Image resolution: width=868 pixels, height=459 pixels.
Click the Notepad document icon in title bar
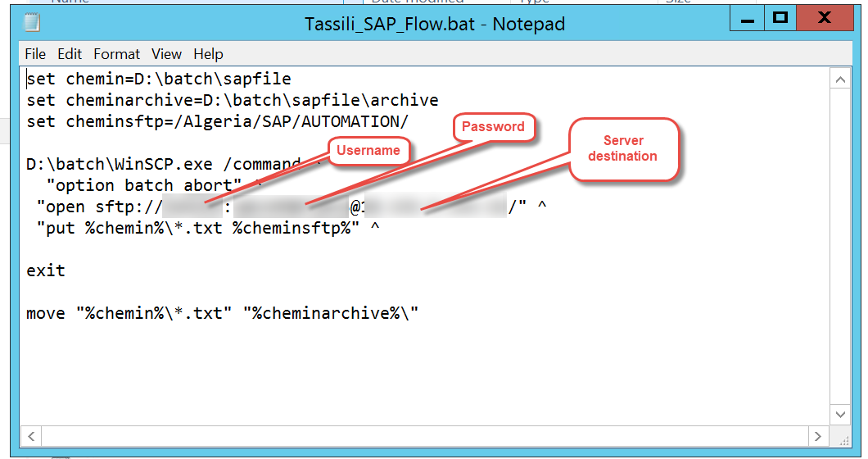click(x=32, y=23)
